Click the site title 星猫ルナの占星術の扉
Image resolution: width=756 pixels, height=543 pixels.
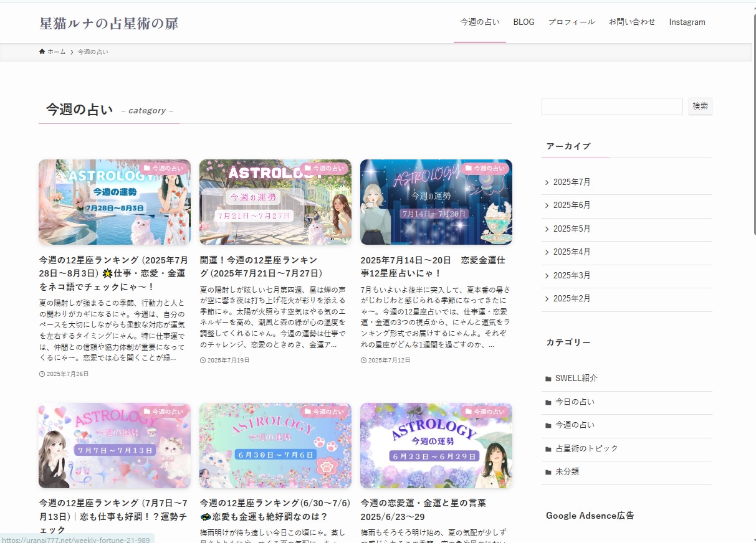109,24
